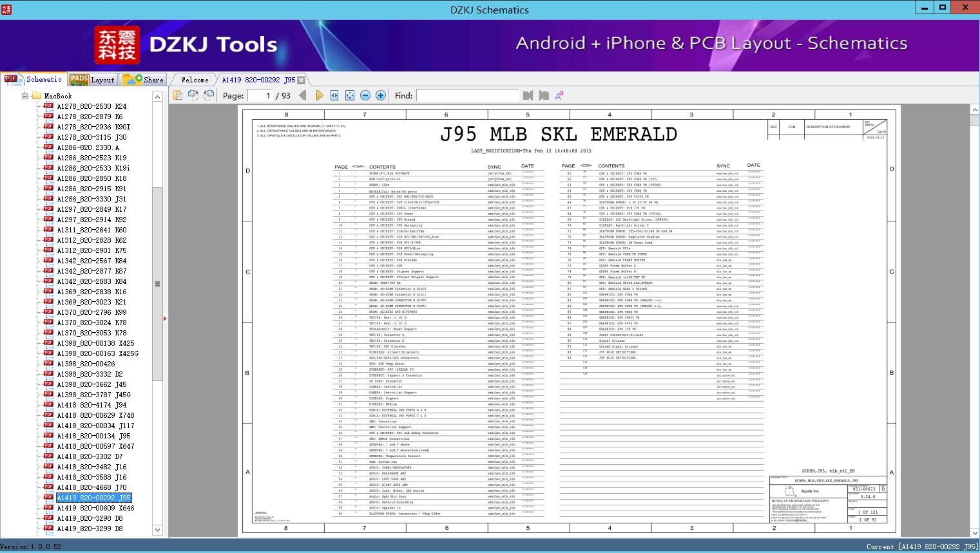980x553 pixels.
Task: Select A1297_820-2849 K17 in the tree
Action: [91, 209]
